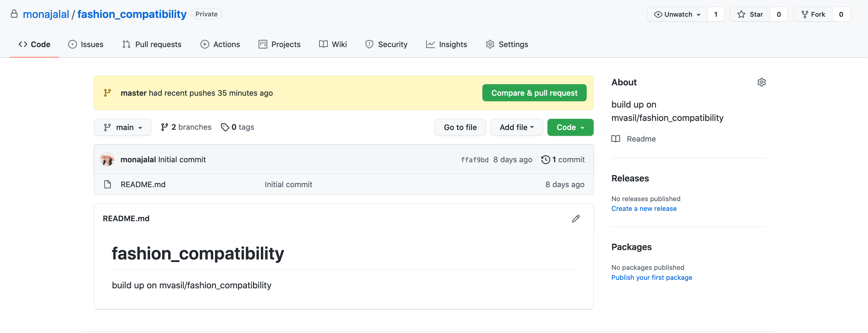Click the stargazers count next to Star

tap(778, 15)
